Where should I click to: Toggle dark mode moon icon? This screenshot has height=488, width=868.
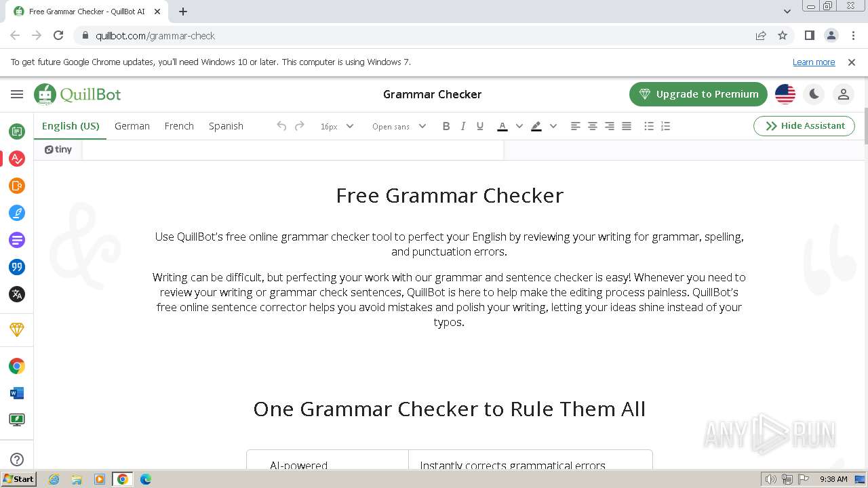click(814, 94)
